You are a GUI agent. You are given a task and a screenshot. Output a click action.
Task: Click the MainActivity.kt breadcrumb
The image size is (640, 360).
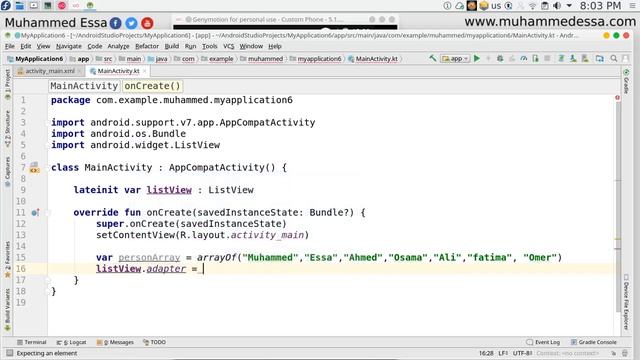tap(373, 59)
